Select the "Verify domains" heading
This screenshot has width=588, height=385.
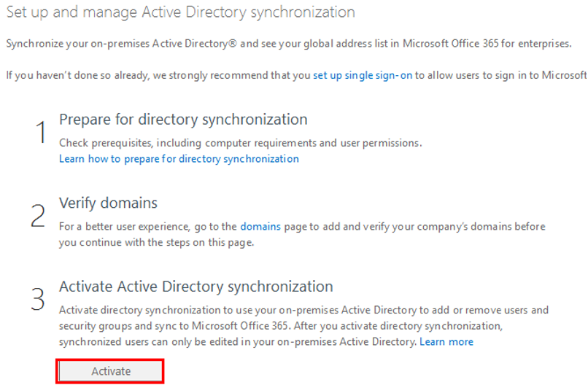tap(108, 203)
